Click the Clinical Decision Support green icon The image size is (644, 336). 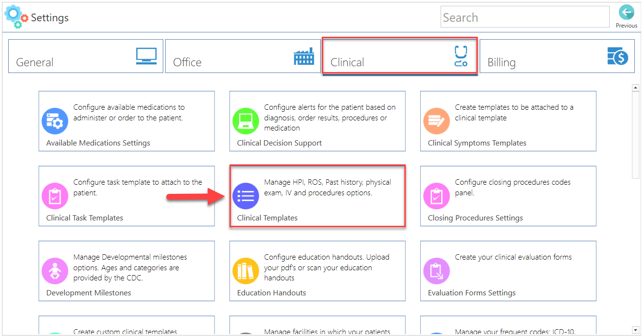[x=246, y=121]
